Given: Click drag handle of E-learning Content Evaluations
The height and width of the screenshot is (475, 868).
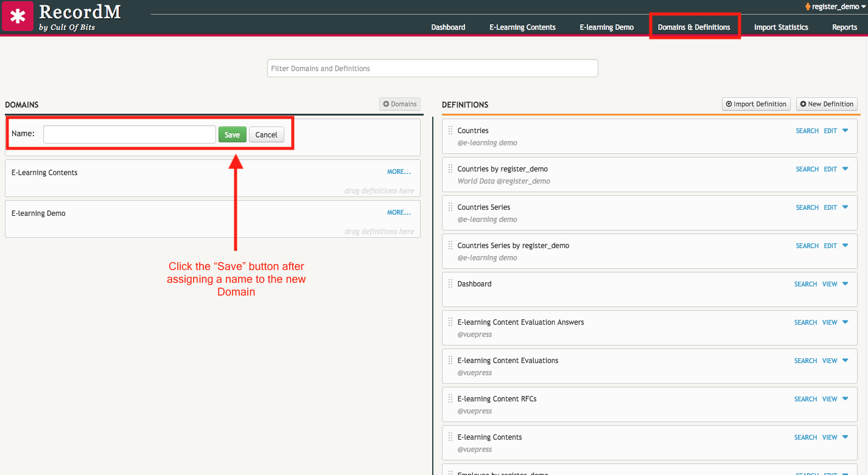Looking at the screenshot, I should (x=450, y=361).
